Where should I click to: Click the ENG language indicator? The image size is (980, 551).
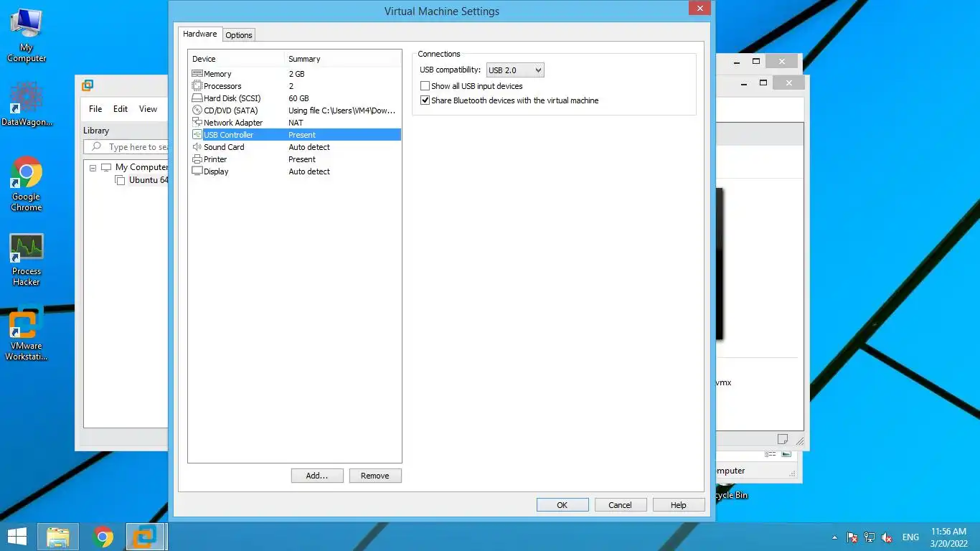tap(910, 537)
